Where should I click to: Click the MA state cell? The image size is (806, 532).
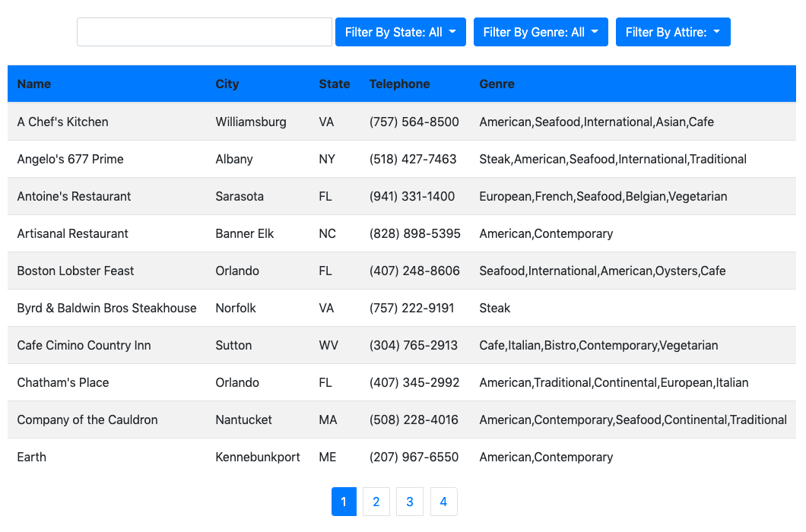tap(328, 420)
